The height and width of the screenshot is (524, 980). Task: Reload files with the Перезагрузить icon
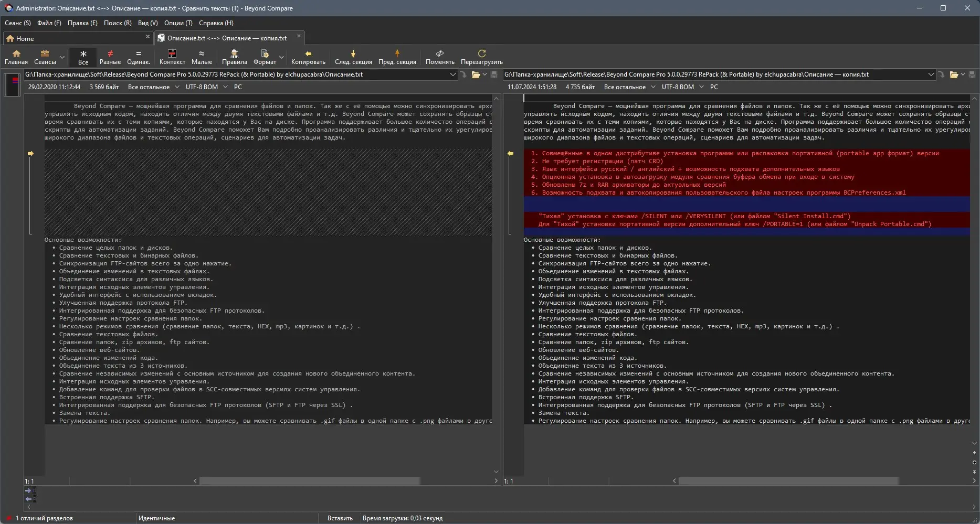click(481, 57)
